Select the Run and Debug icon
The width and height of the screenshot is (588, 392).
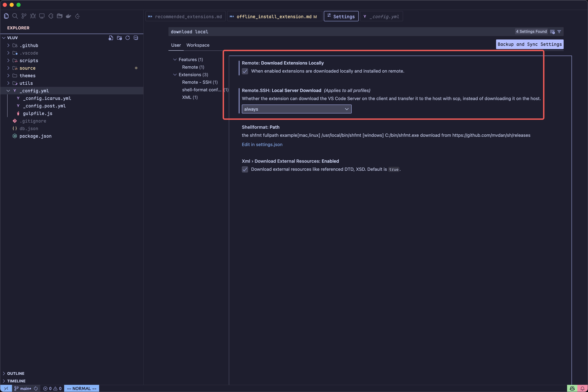pos(33,16)
